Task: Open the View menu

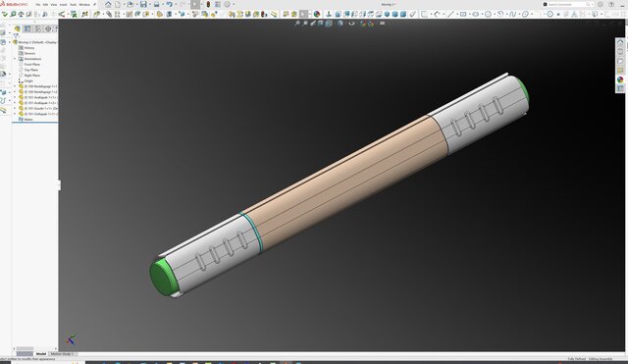Action: (54, 4)
